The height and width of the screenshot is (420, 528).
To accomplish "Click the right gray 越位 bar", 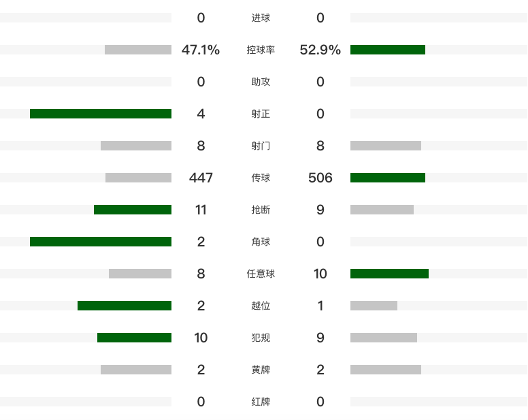I will tap(374, 306).
